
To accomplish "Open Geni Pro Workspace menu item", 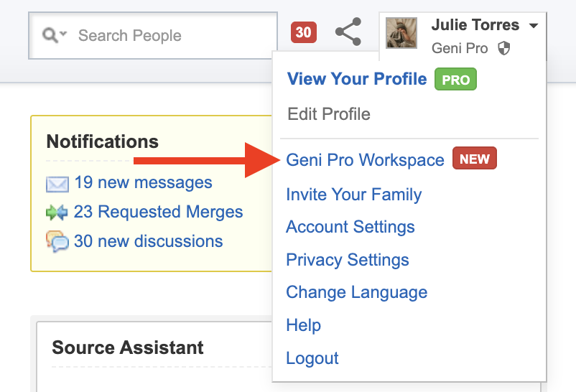I will click(x=365, y=160).
